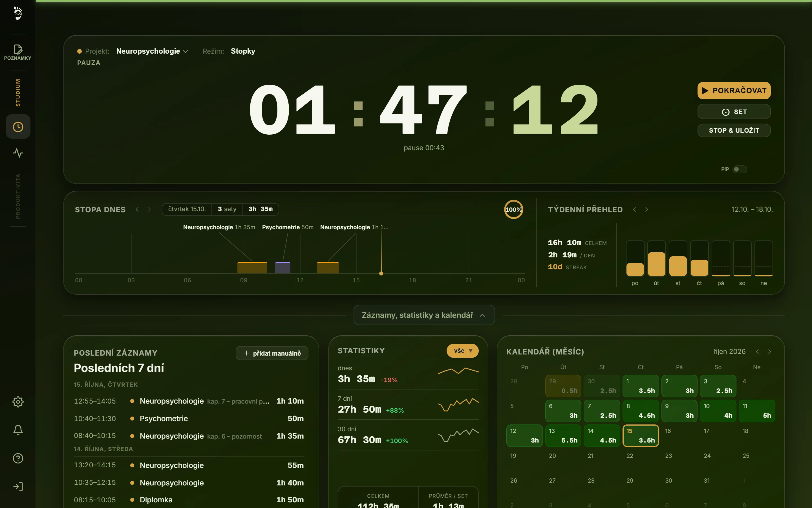Screen dimensions: 812x508
Task: Toggle the PiP switch
Action: coord(740,169)
